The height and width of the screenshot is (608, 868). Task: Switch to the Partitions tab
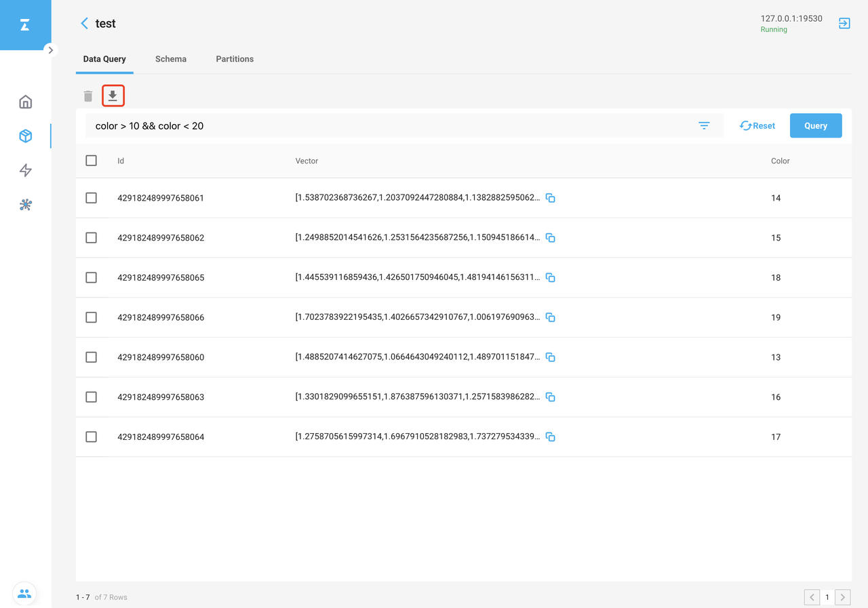[x=235, y=60]
